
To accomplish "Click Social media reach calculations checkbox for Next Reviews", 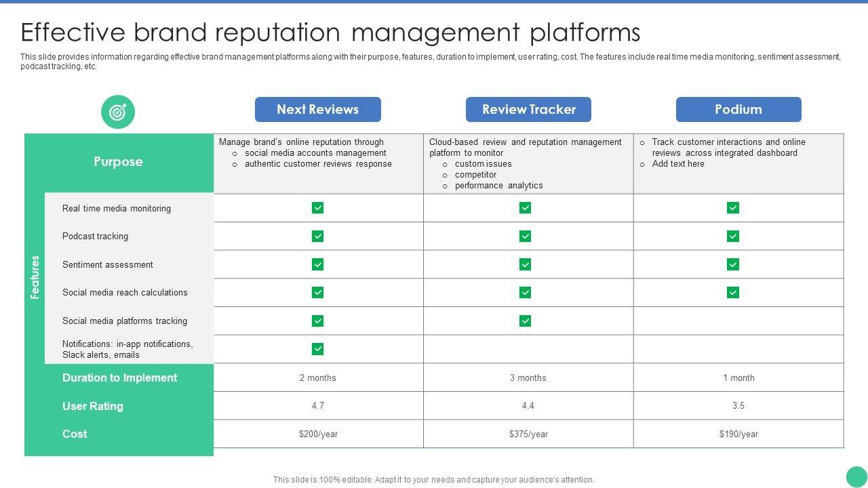I will (318, 292).
